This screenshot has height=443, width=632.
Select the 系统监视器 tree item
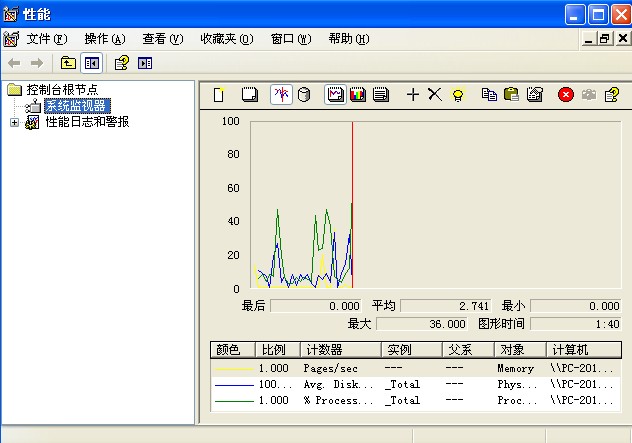tap(75, 106)
